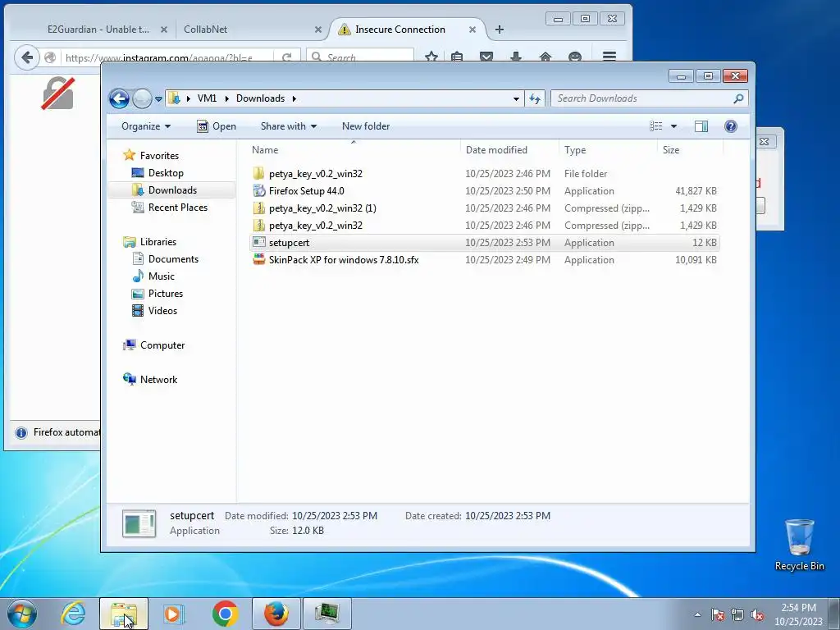Click the change view icon

[656, 126]
